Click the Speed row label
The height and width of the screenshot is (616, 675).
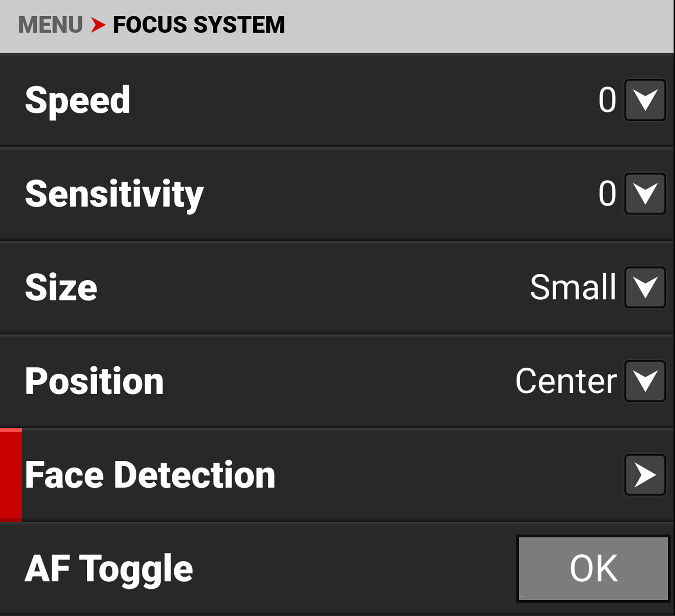pyautogui.click(x=77, y=100)
